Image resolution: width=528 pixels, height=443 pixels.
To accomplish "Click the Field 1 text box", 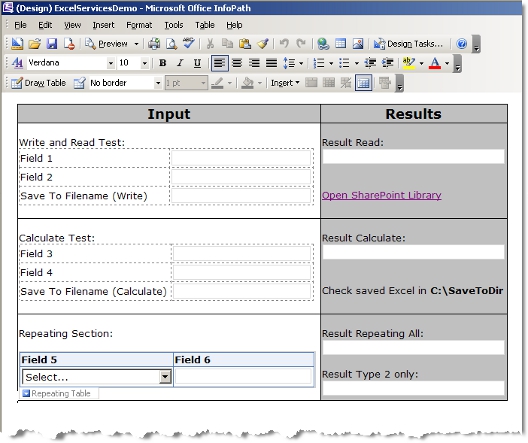I will click(x=241, y=158).
